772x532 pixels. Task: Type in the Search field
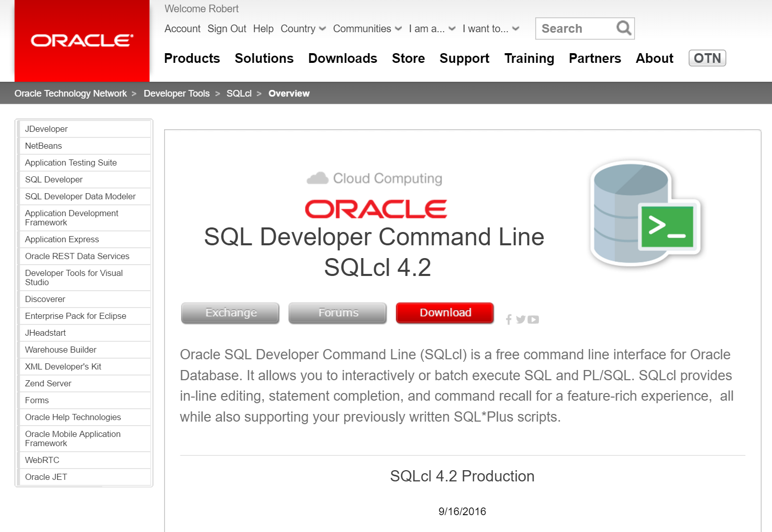[x=575, y=29]
